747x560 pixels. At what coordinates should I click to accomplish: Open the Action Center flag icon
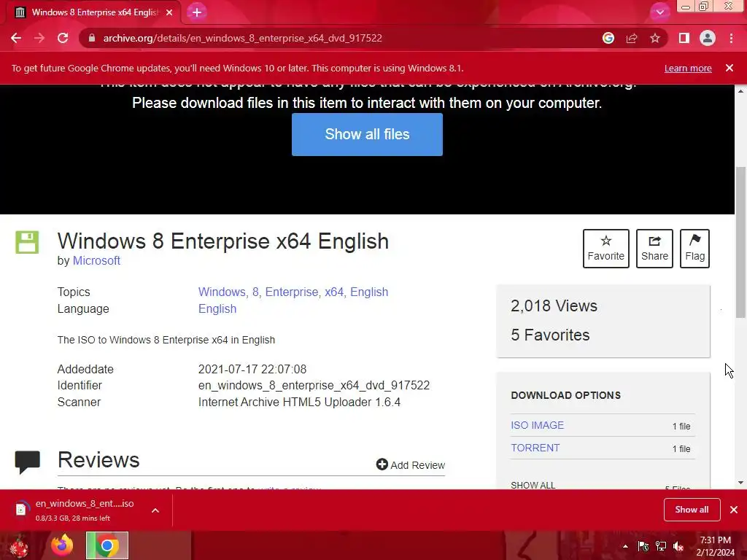coord(643,546)
